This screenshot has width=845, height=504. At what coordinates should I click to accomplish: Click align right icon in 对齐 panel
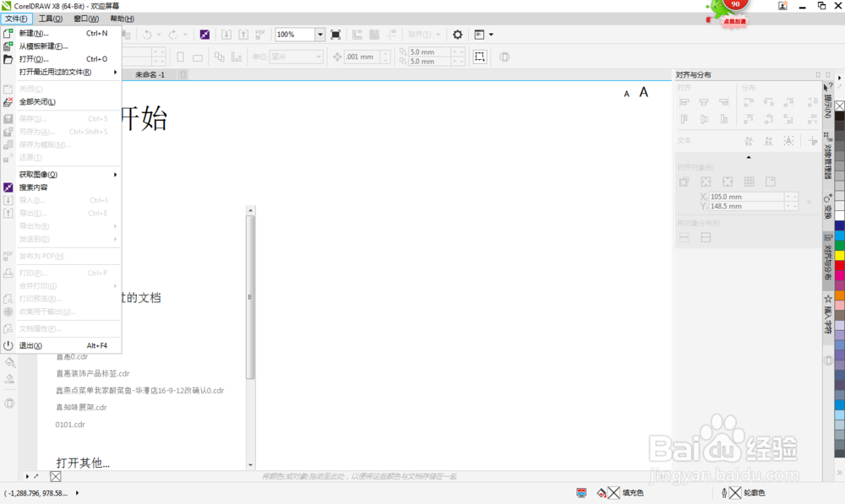tap(724, 102)
